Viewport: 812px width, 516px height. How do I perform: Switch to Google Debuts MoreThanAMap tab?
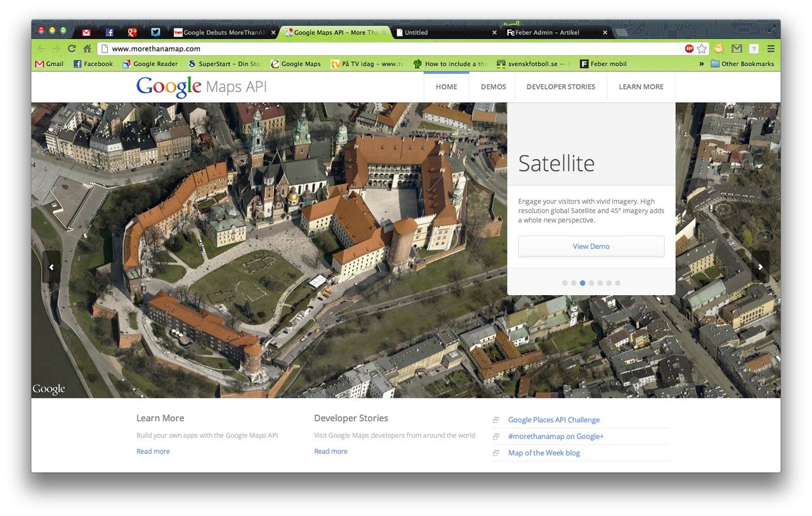tap(222, 32)
